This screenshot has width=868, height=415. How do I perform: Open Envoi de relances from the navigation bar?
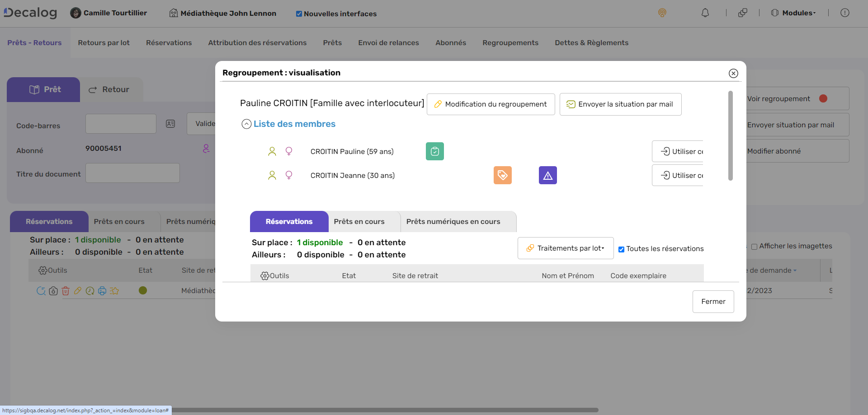[x=388, y=42]
